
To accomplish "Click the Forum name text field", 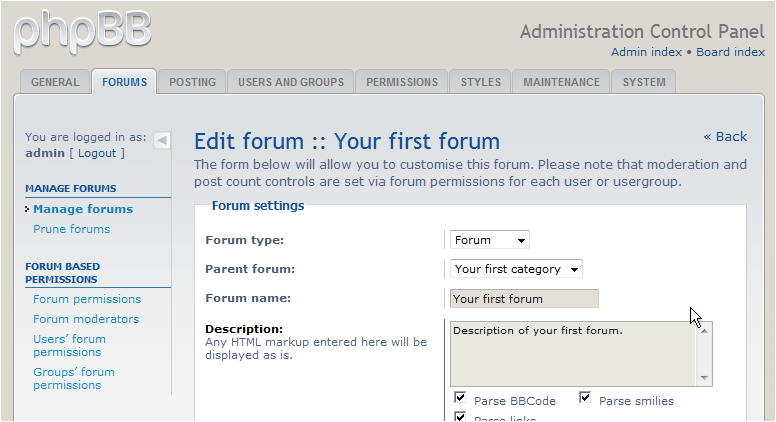I will tap(524, 298).
